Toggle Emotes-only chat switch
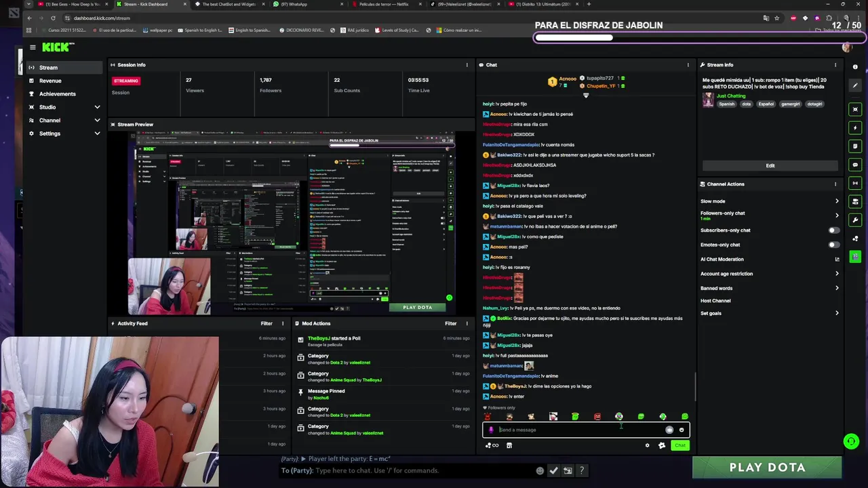The height and width of the screenshot is (488, 868). click(x=833, y=245)
